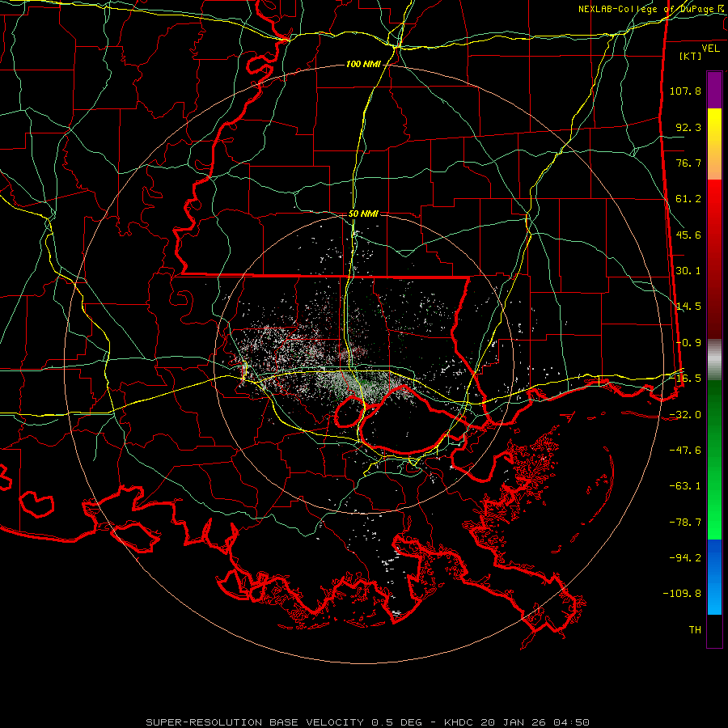Click the blue segment of the color bar

click(x=714, y=577)
